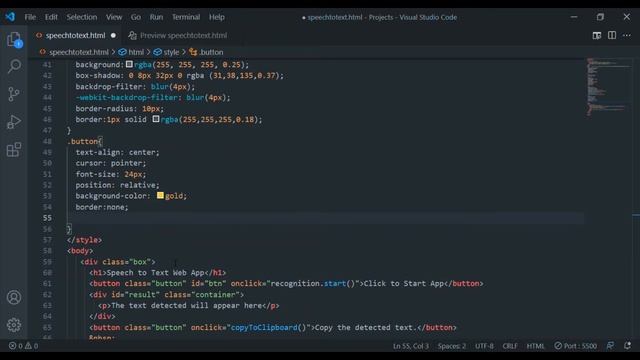Click the body tag on line 58

click(80, 251)
